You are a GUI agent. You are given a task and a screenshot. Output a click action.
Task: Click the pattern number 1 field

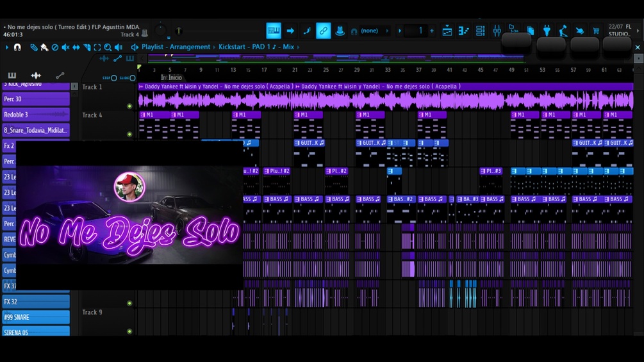[416, 31]
